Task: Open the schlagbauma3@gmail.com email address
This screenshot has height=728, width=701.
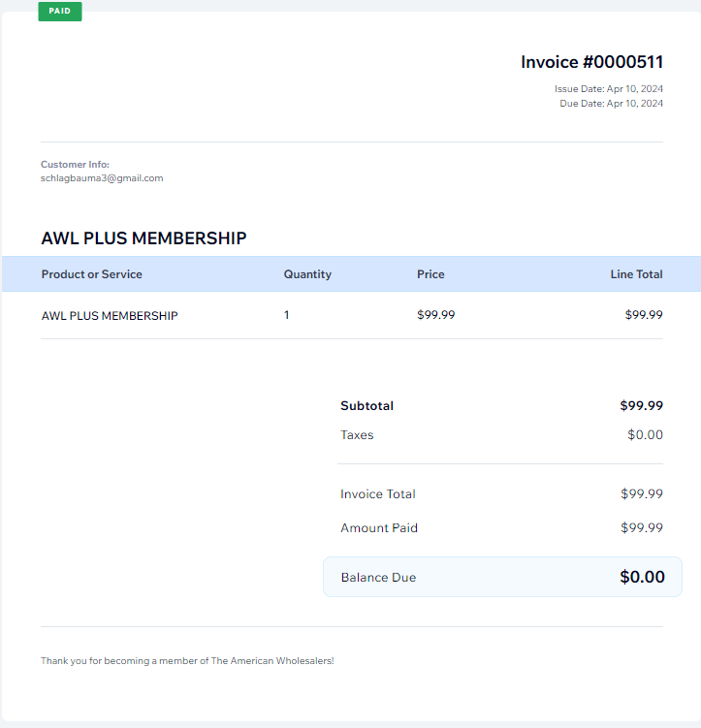Action: (x=102, y=178)
